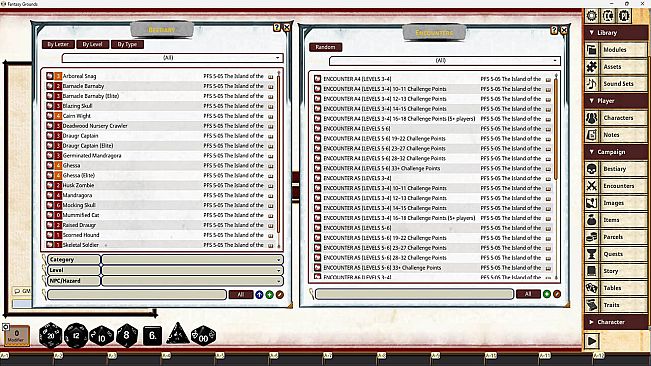Click the Modifier box
The image size is (651, 366).
click(x=17, y=335)
